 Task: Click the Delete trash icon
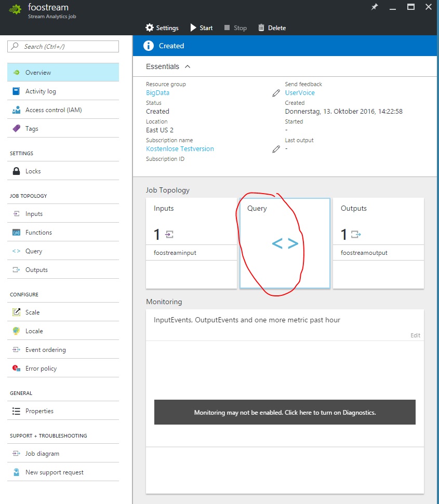(261, 28)
